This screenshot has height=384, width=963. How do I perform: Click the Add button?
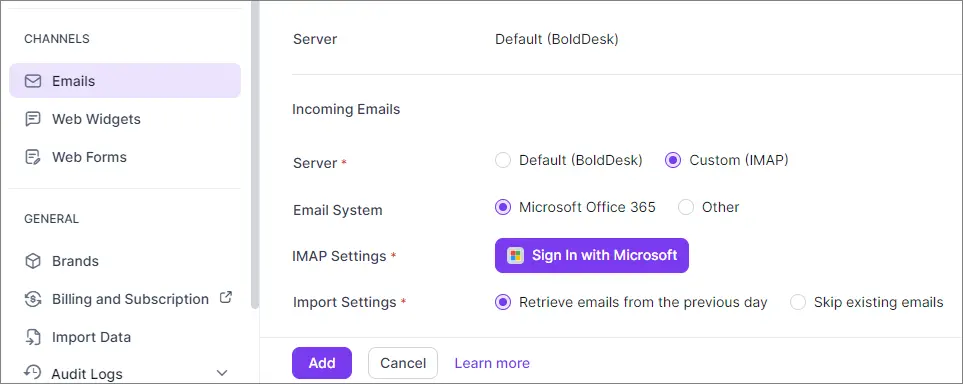[x=322, y=363]
